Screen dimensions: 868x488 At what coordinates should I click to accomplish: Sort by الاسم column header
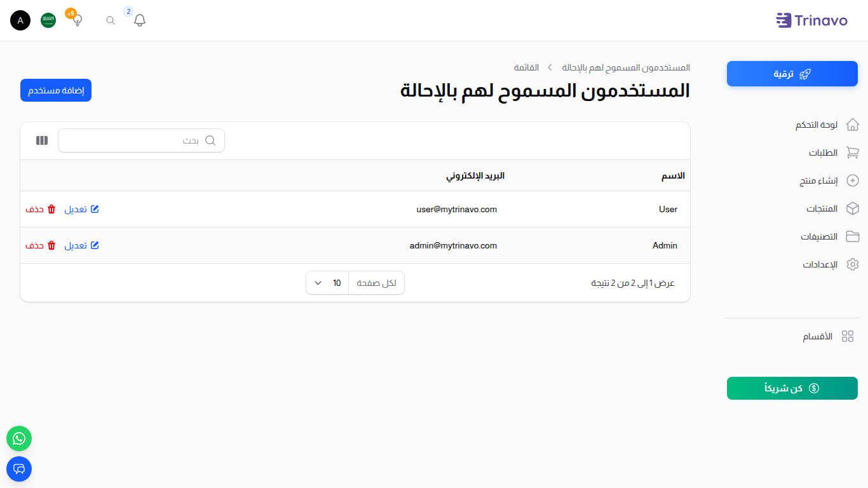point(673,175)
